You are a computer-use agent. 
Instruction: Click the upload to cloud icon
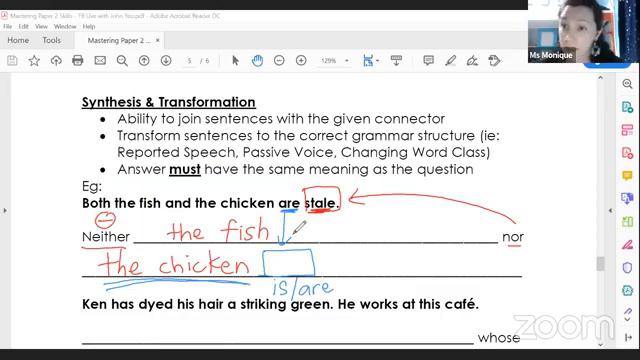pos(56,61)
